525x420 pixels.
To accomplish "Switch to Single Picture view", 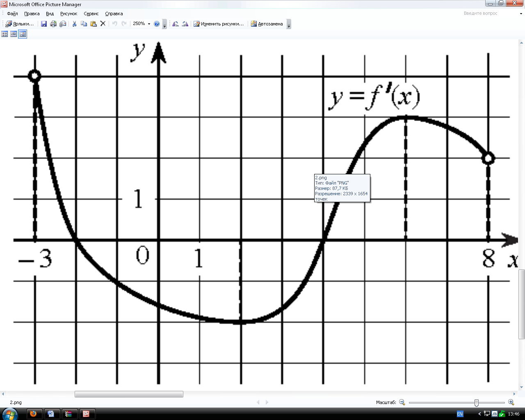I will pyautogui.click(x=23, y=34).
